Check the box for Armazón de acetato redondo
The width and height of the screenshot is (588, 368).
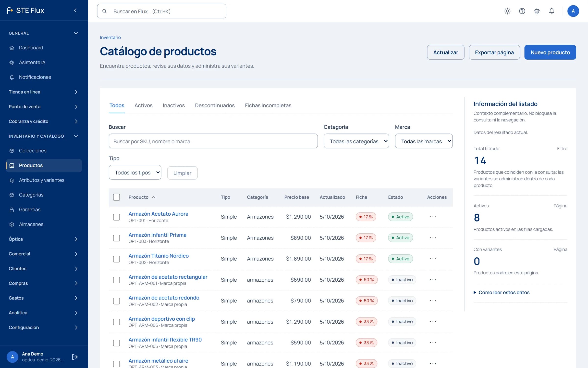tap(117, 301)
